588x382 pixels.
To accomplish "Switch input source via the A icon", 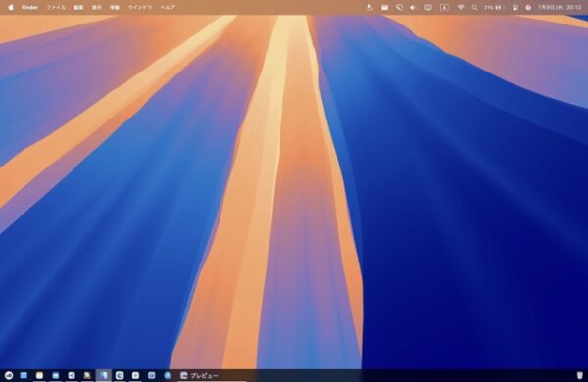I will point(444,7).
